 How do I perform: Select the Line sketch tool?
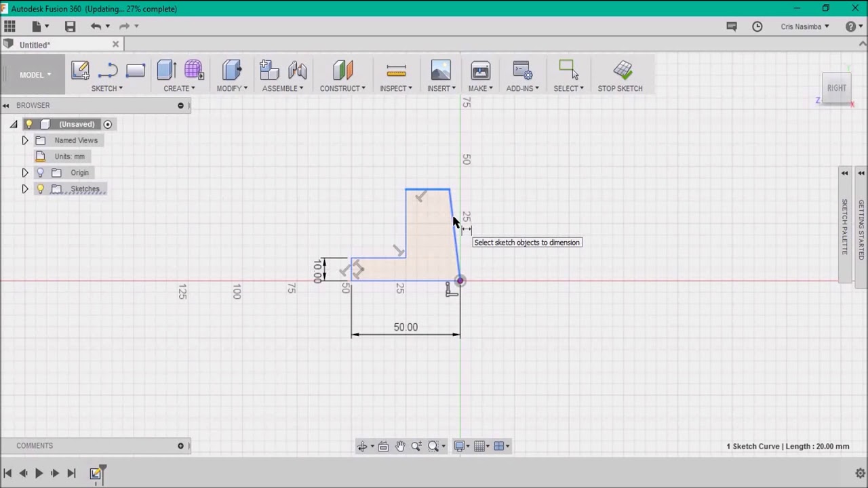tap(108, 70)
